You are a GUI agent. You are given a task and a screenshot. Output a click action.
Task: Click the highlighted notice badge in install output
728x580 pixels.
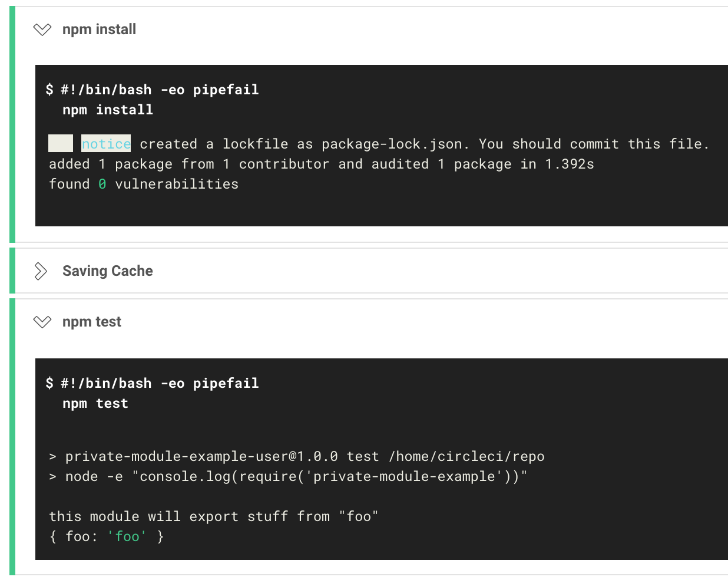[x=106, y=143]
